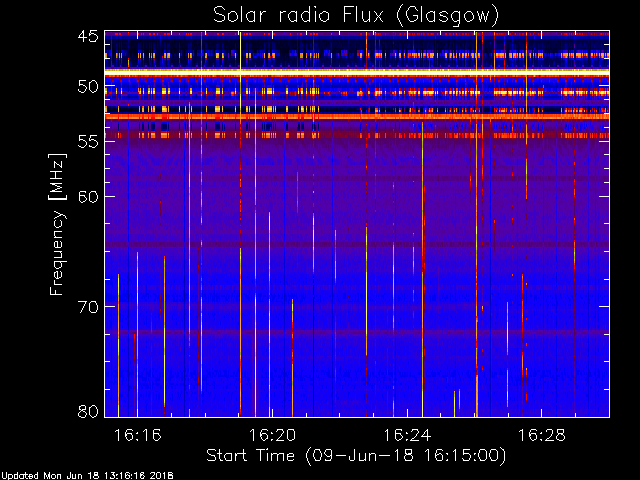The image size is (640, 480).
Task: Click the 16:16 time axis label
Action: click(x=138, y=435)
